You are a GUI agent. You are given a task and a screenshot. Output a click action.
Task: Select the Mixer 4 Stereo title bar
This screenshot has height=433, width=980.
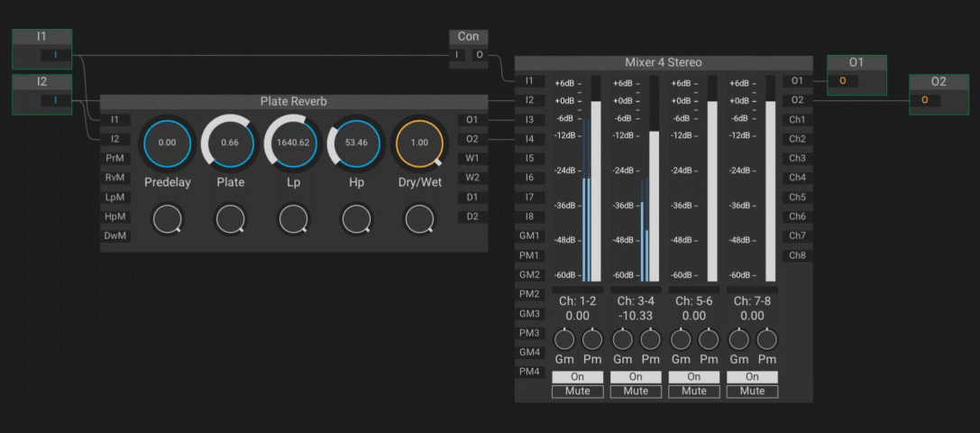663,63
